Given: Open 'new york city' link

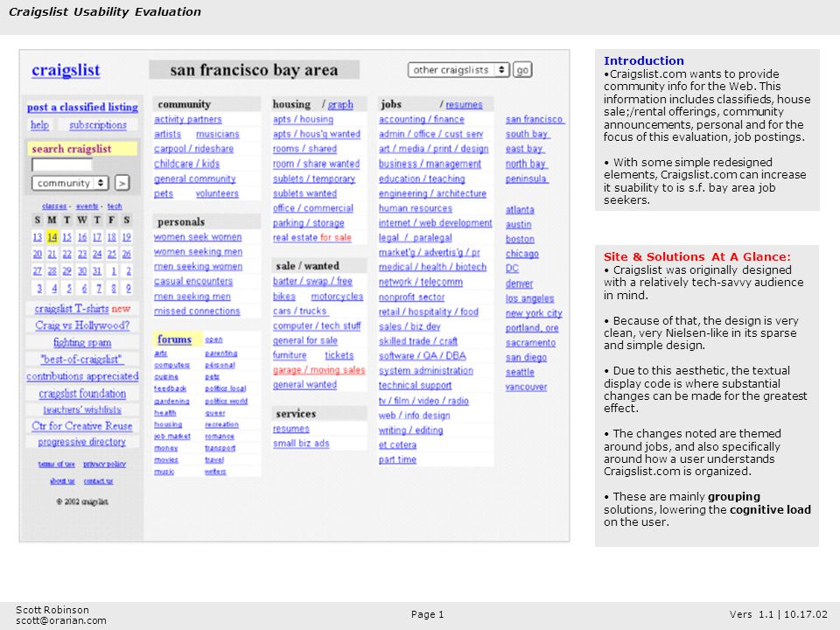Looking at the screenshot, I should pyautogui.click(x=534, y=313).
